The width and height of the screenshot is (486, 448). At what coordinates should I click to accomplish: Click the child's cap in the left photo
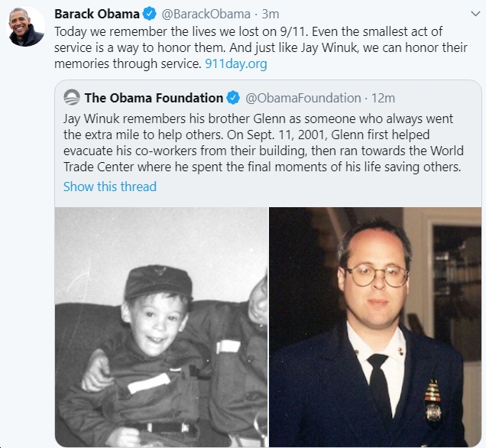(x=158, y=281)
